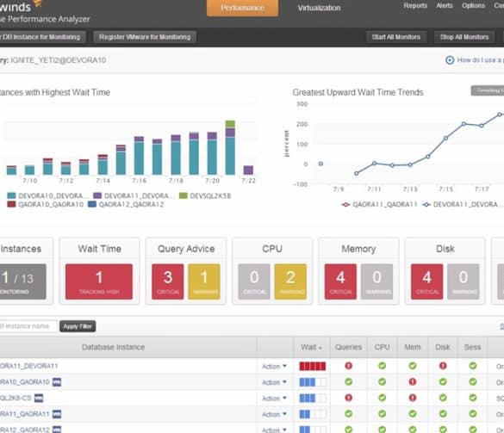Viewport: 504px width, 433px height.
Task: Click Sess status icon in DEVORA11_DEVORA11 row
Action: coord(473,366)
